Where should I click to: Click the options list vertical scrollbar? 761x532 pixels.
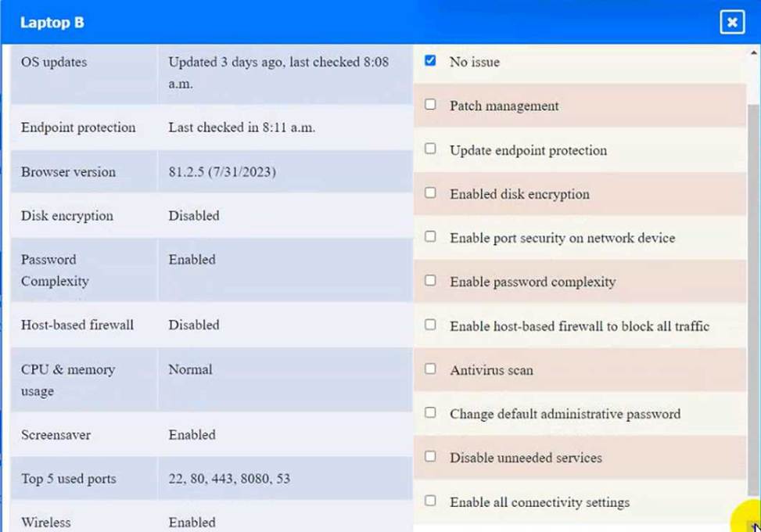[x=754, y=299]
